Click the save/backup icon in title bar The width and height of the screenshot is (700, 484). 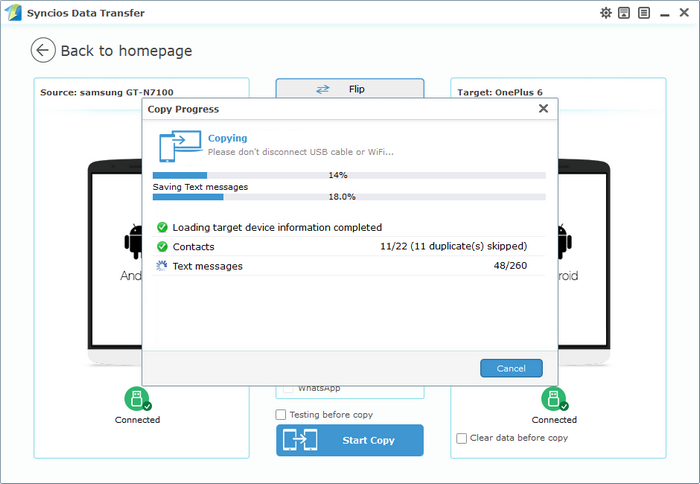coord(624,13)
